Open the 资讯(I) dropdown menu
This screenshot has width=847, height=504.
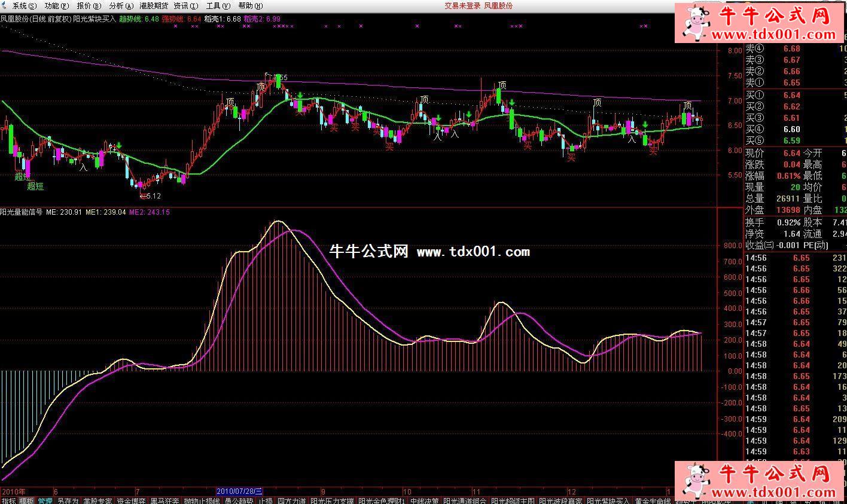(x=185, y=5)
